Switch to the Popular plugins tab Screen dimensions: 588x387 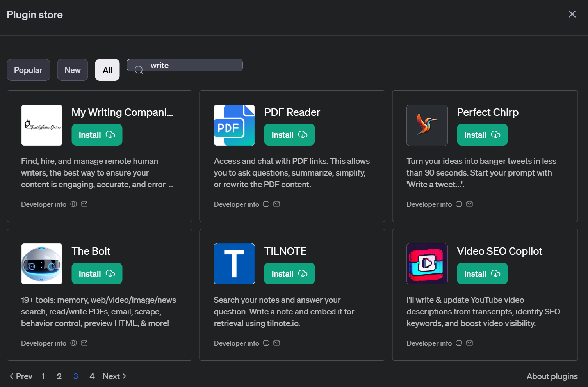pos(29,70)
